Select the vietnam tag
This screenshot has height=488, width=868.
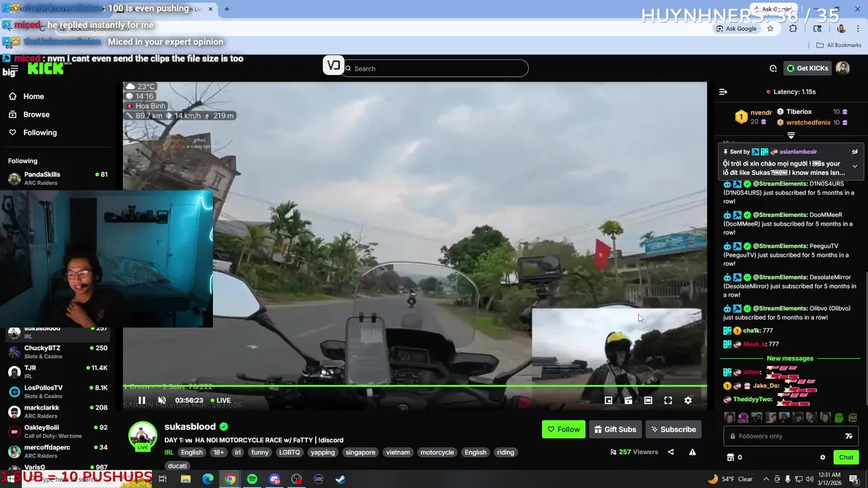point(398,452)
